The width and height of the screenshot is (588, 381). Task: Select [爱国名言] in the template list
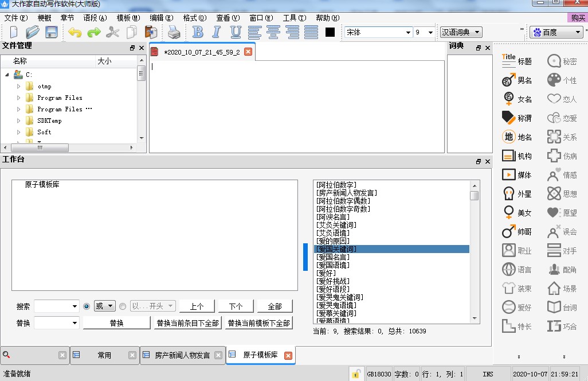pyautogui.click(x=333, y=257)
